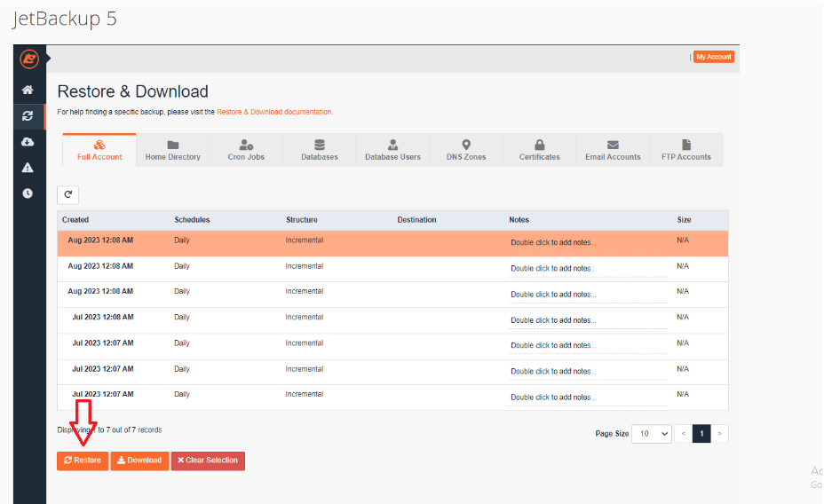
Task: Click the Destination column header
Action: [416, 220]
